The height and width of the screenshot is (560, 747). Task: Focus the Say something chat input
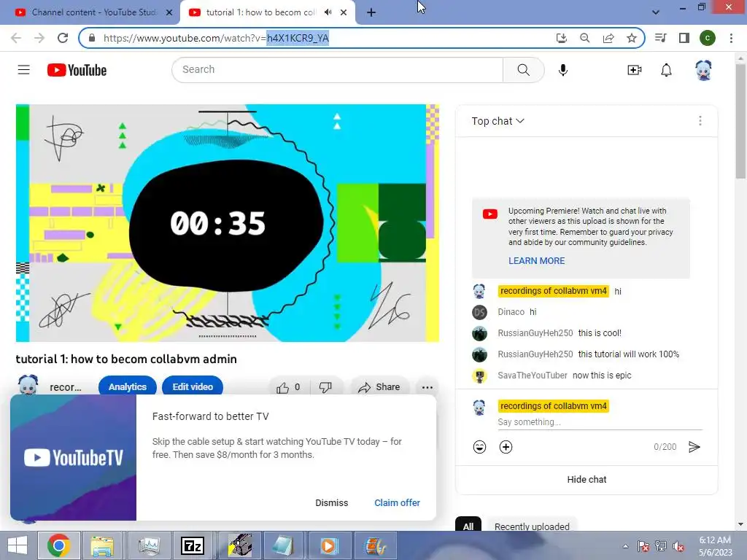click(600, 422)
